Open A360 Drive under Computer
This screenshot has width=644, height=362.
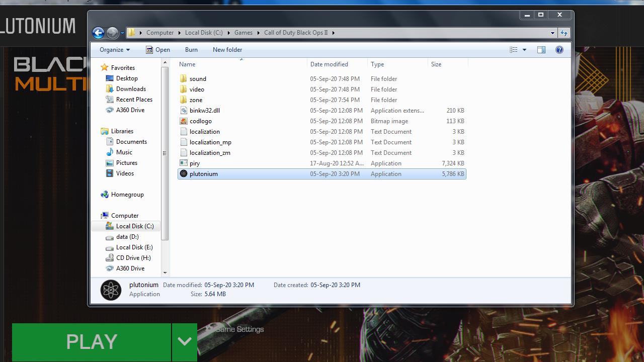click(130, 268)
